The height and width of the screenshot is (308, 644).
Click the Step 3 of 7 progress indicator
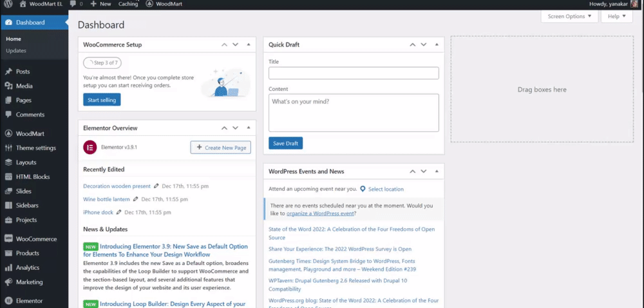tap(102, 63)
